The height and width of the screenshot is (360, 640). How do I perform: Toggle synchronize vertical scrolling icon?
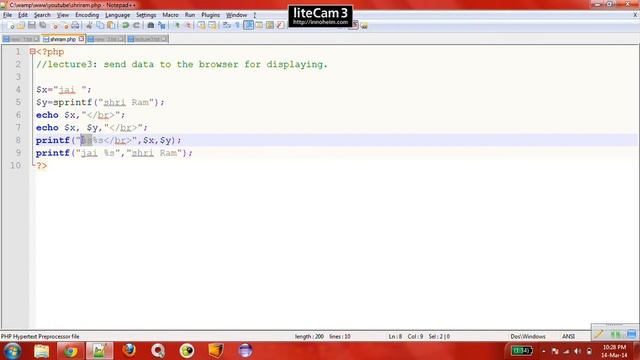pyautogui.click(x=202, y=26)
